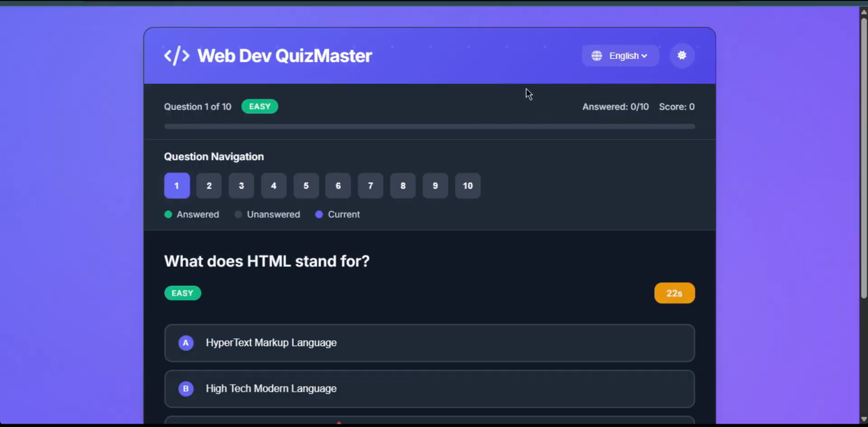Image resolution: width=868 pixels, height=427 pixels.
Task: Open the settings gear icon
Action: pyautogui.click(x=682, y=55)
